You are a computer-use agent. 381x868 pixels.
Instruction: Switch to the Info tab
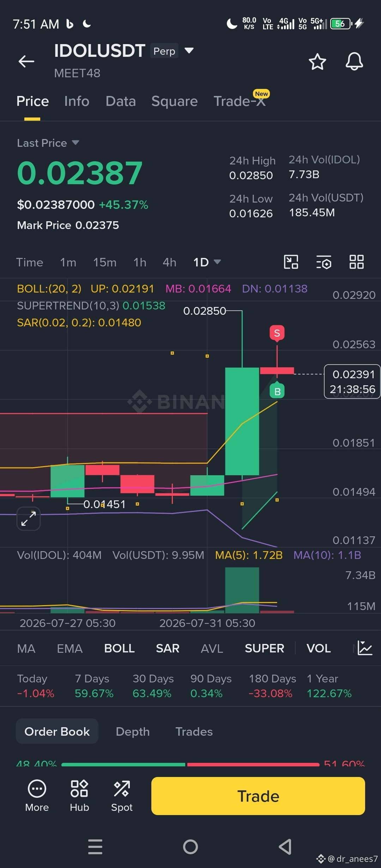coord(77,101)
